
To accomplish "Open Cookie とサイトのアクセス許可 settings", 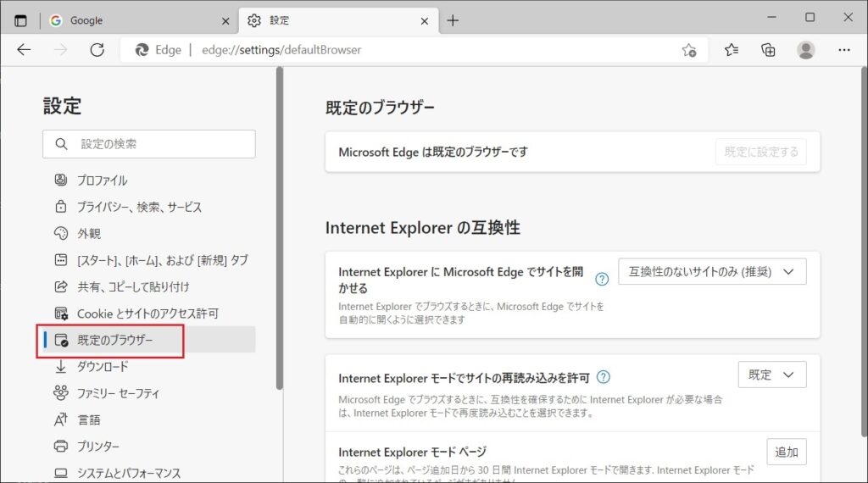I will pyautogui.click(x=149, y=314).
